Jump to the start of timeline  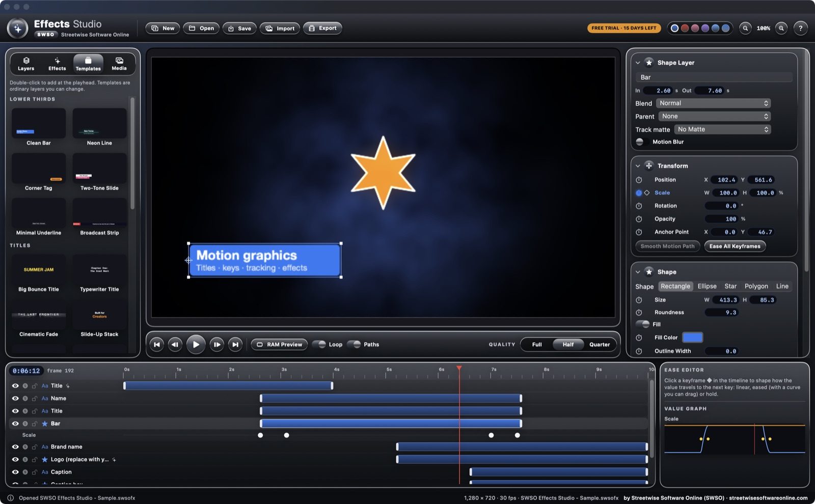coord(157,345)
